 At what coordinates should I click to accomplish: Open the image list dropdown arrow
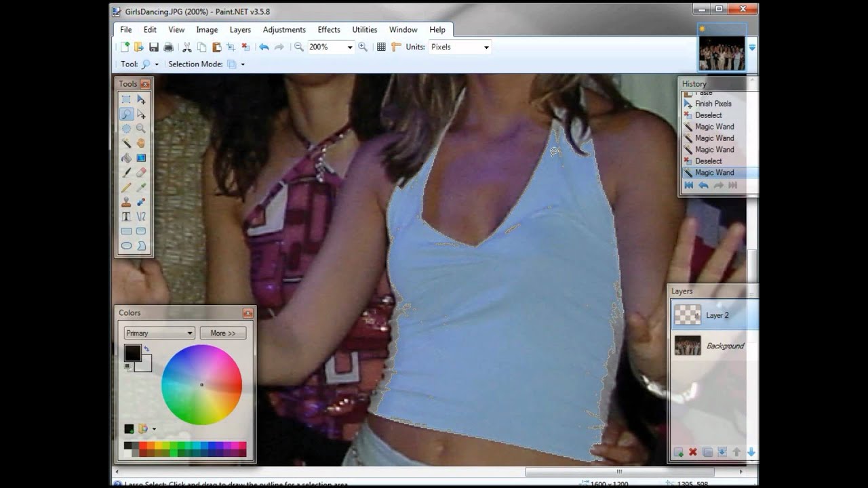pos(751,47)
